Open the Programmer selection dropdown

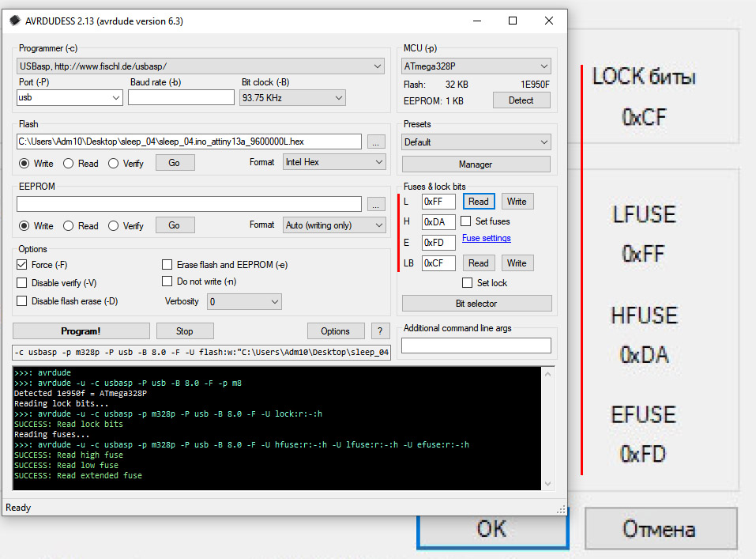(201, 66)
